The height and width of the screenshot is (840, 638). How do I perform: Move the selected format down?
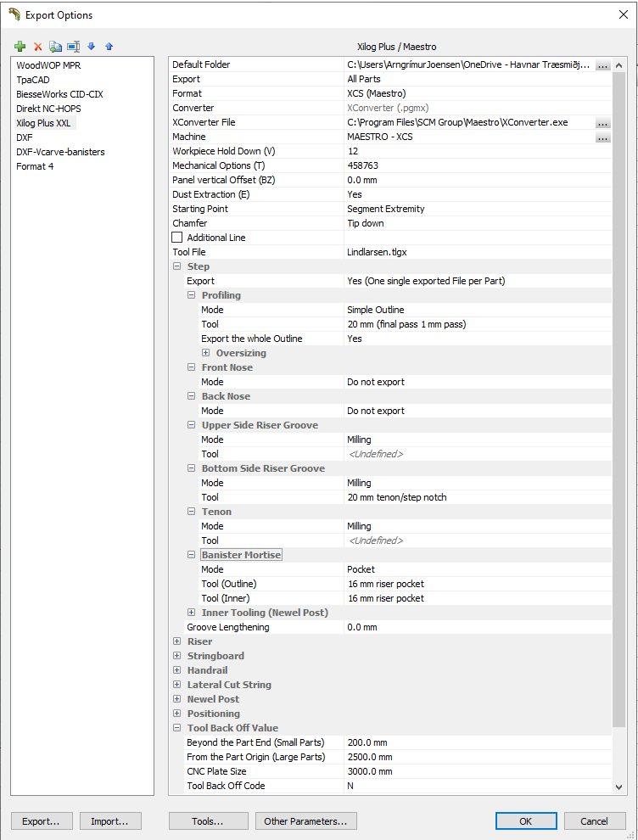click(92, 47)
